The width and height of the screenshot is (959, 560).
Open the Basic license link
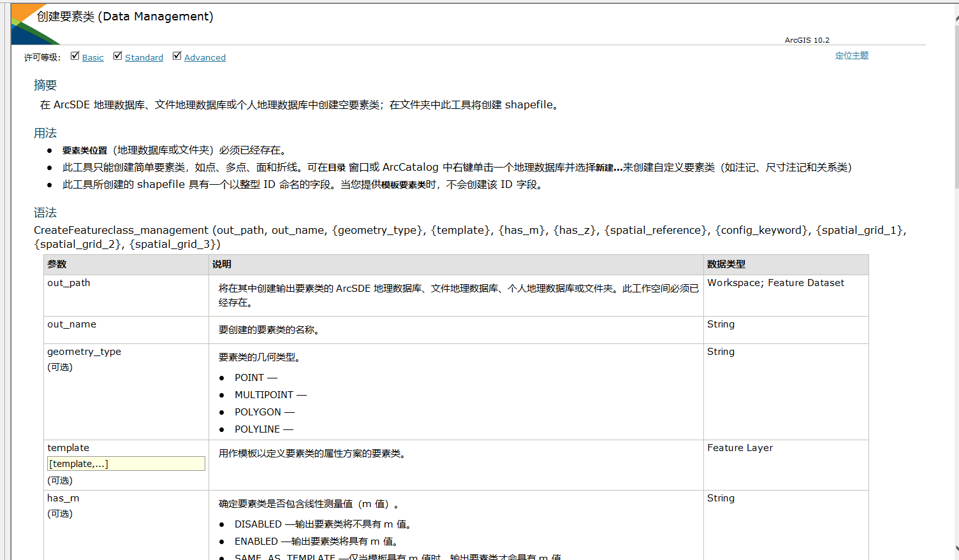93,57
